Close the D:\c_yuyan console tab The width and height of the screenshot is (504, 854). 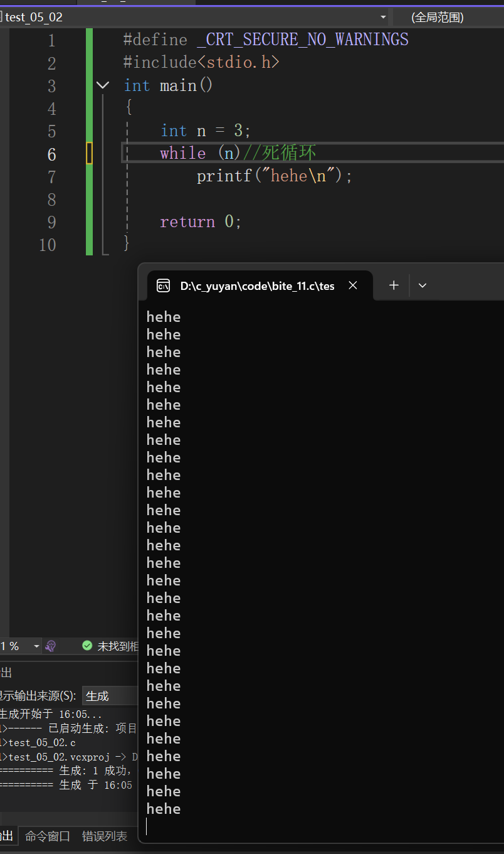click(353, 286)
